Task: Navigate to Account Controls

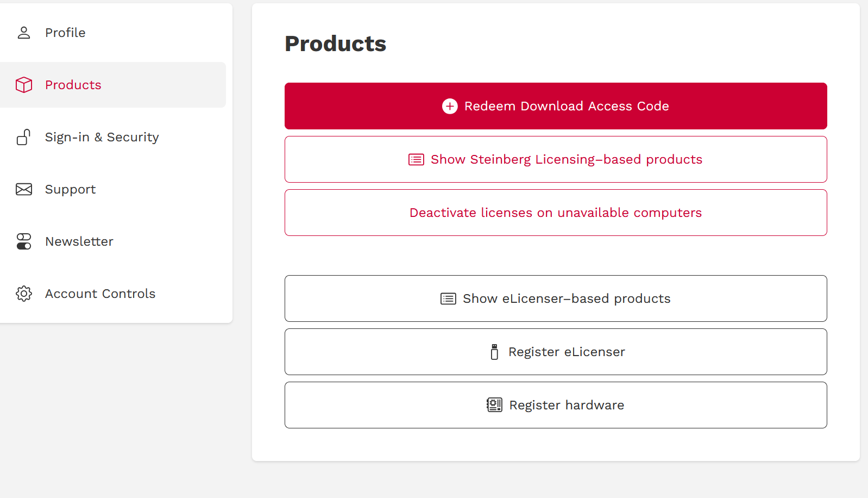Action: coord(100,294)
